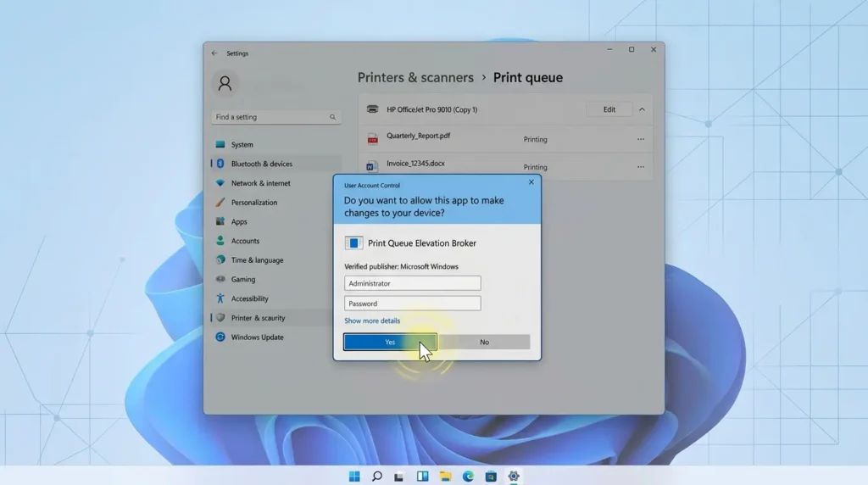Click the Quarterly_Report.pdf file name
Screen dimensions: 868x485
(x=418, y=136)
